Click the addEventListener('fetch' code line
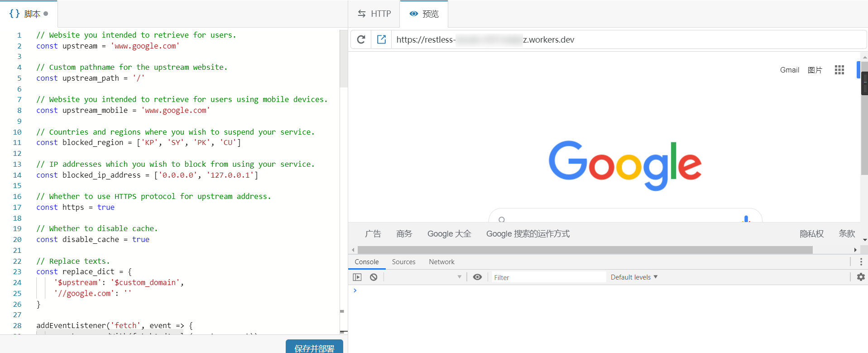This screenshot has width=868, height=353. [x=115, y=325]
